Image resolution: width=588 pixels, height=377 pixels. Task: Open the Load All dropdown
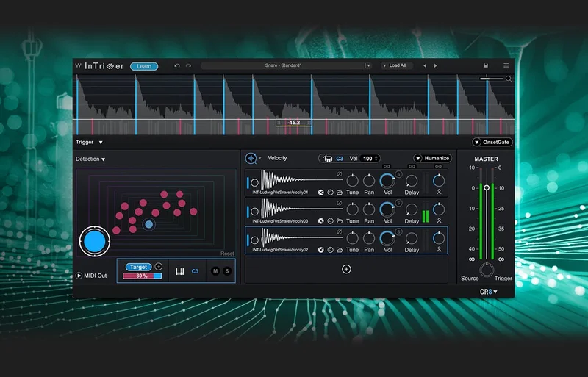coord(397,65)
